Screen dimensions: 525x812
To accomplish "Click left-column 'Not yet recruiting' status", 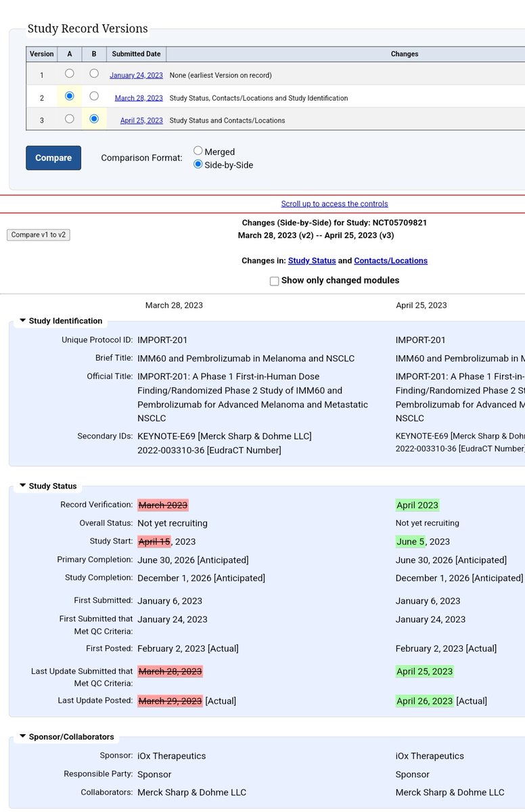I will tap(173, 523).
